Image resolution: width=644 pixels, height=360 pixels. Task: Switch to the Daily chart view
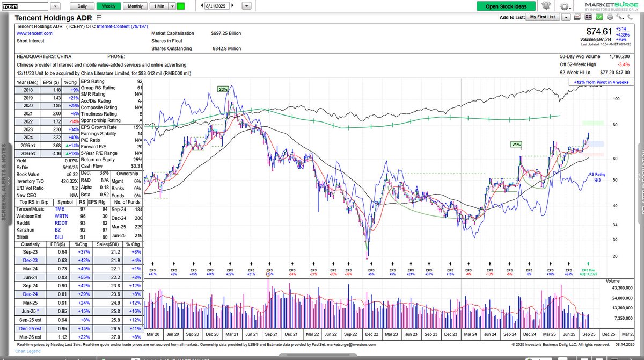[82, 6]
